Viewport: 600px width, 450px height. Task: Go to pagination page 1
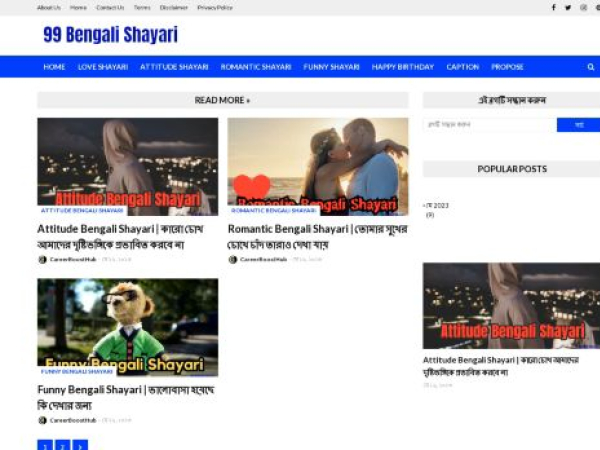(x=45, y=445)
